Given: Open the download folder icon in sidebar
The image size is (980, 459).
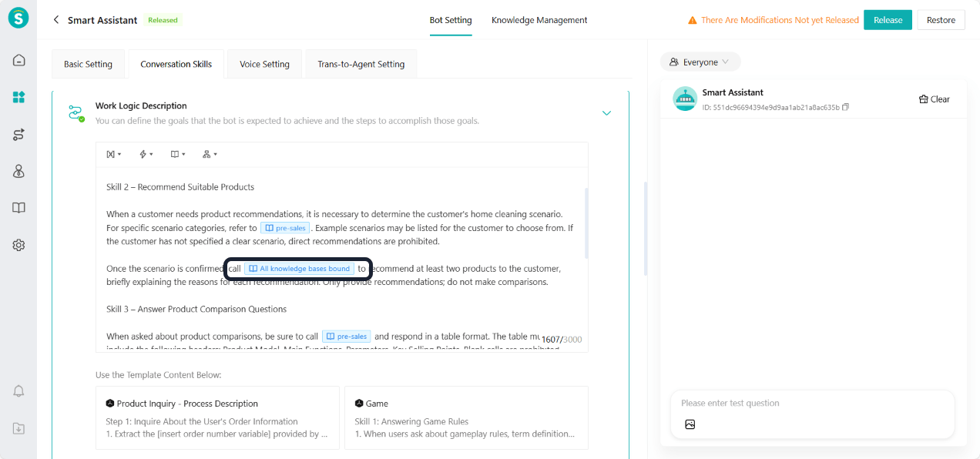Looking at the screenshot, I should [19, 428].
